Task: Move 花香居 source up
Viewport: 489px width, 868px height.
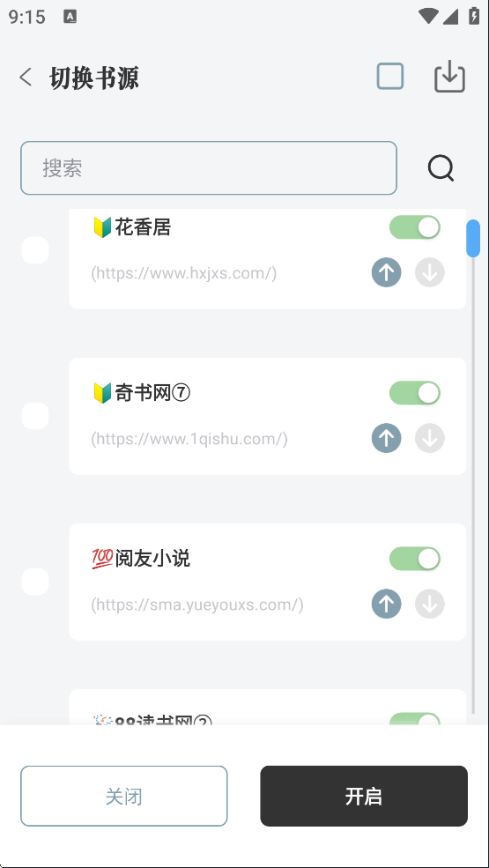Action: [386, 272]
